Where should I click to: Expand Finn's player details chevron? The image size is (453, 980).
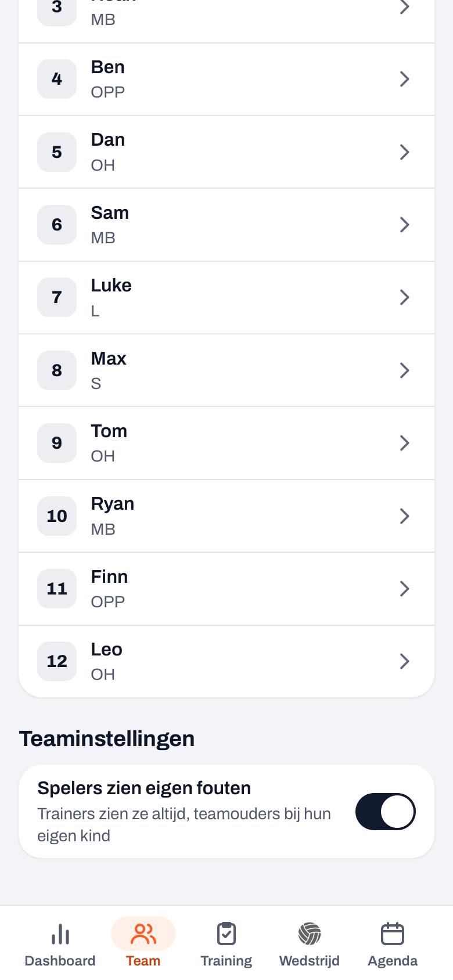pos(405,589)
